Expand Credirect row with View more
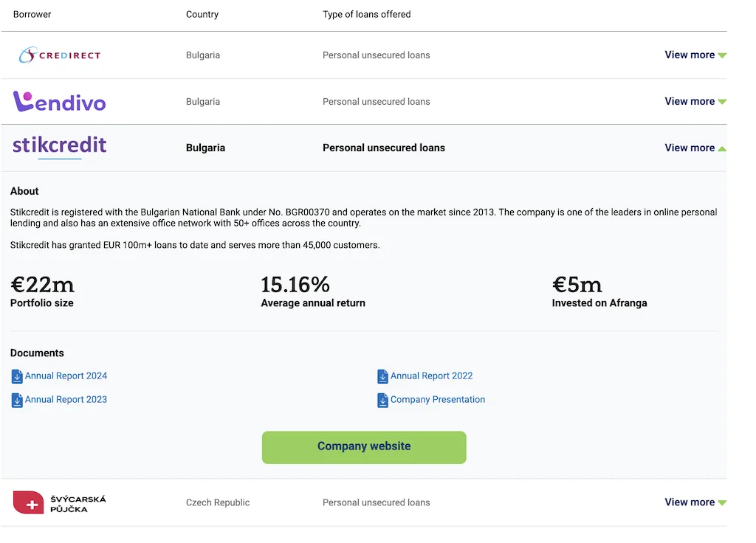Image resolution: width=756 pixels, height=543 pixels. [695, 55]
